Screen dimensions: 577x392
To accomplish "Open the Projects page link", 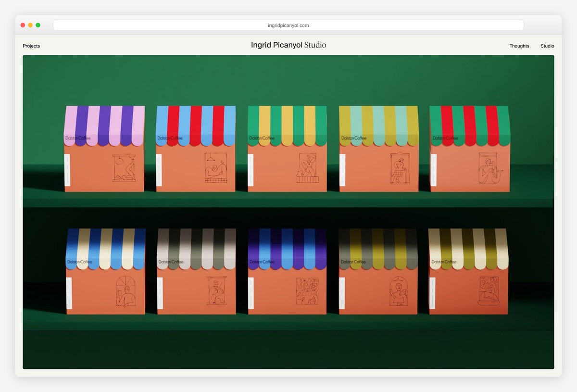I will [x=31, y=46].
